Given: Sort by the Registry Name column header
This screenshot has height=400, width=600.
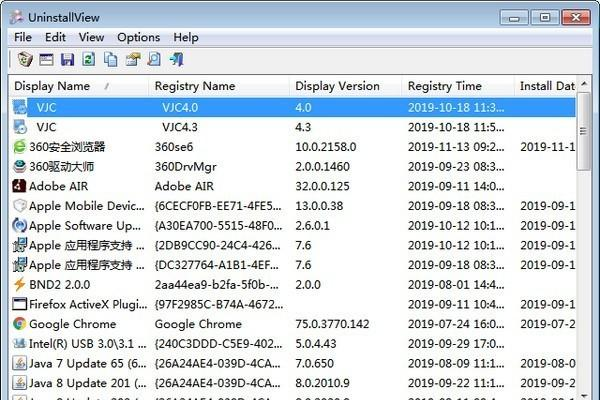Looking at the screenshot, I should click(x=219, y=86).
